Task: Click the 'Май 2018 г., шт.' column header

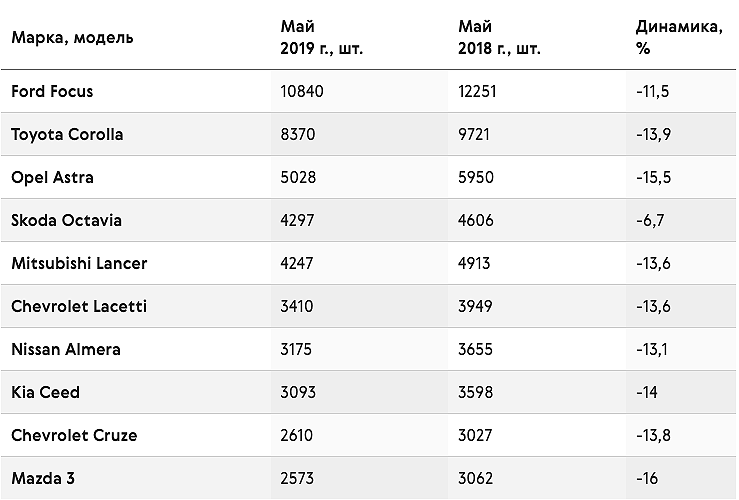Action: pos(499,37)
